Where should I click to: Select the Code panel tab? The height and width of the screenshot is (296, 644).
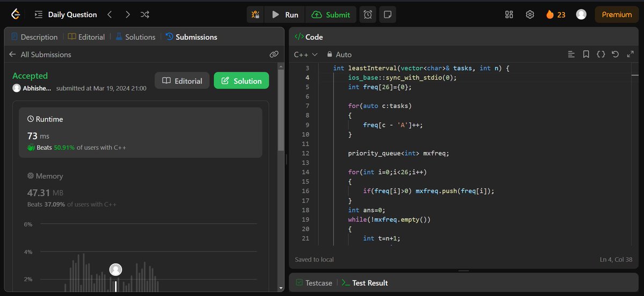[309, 37]
